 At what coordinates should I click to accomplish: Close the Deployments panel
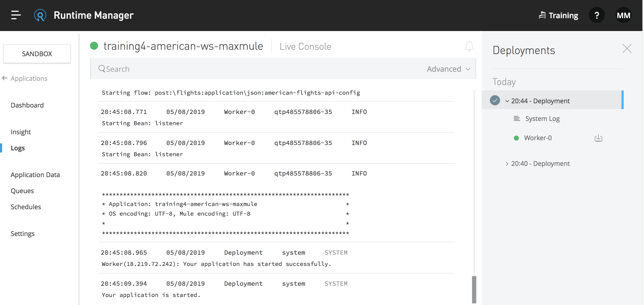click(x=627, y=48)
